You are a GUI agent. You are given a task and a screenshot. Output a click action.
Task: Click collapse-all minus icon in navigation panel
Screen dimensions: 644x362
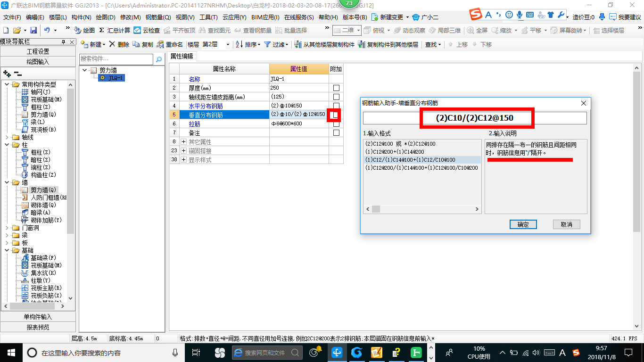click(17, 74)
